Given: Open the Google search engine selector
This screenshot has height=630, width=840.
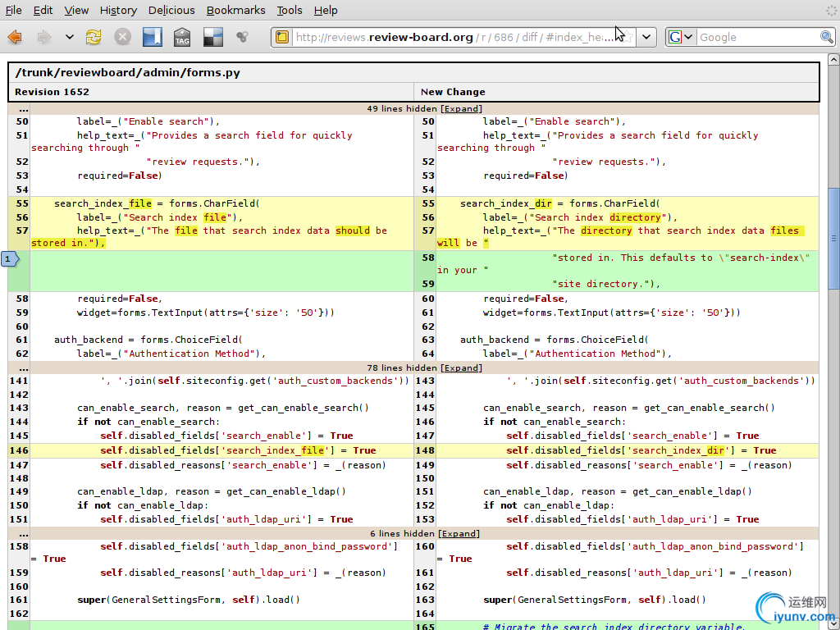Looking at the screenshot, I should pyautogui.click(x=680, y=37).
